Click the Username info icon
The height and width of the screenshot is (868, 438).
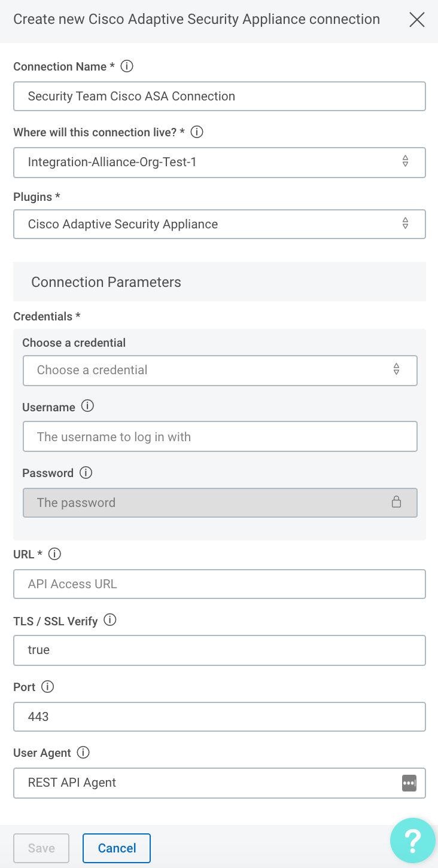pyautogui.click(x=87, y=407)
